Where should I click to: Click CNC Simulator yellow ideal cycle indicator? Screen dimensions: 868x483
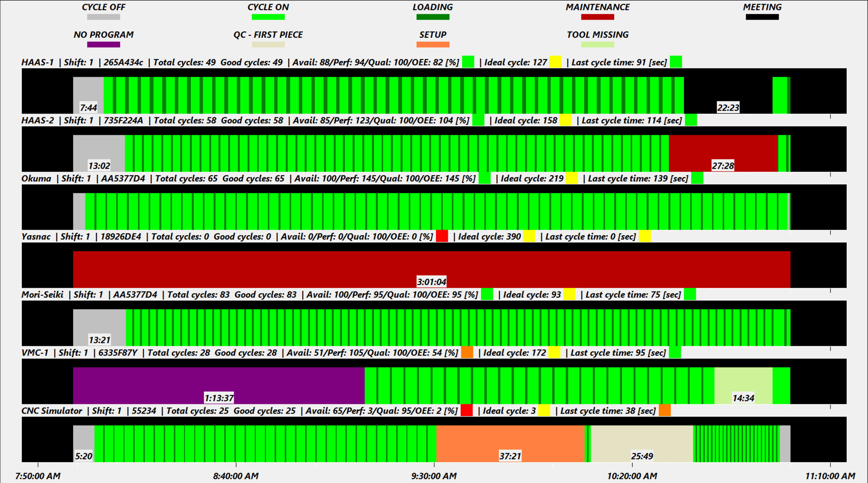544,410
